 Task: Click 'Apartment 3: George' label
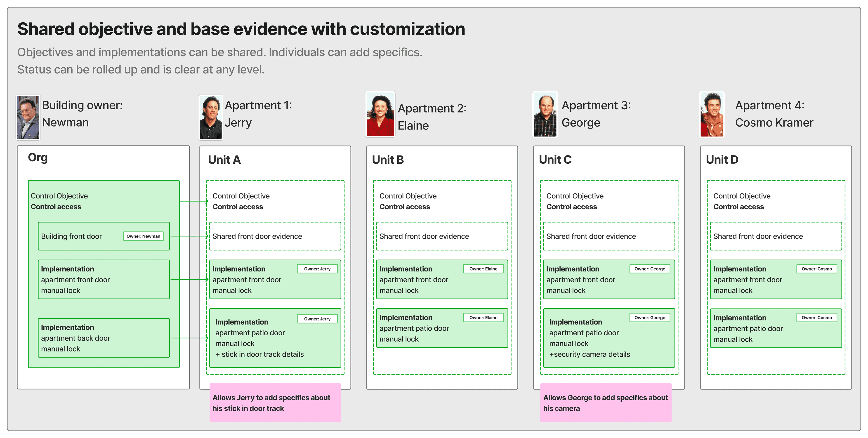click(596, 114)
